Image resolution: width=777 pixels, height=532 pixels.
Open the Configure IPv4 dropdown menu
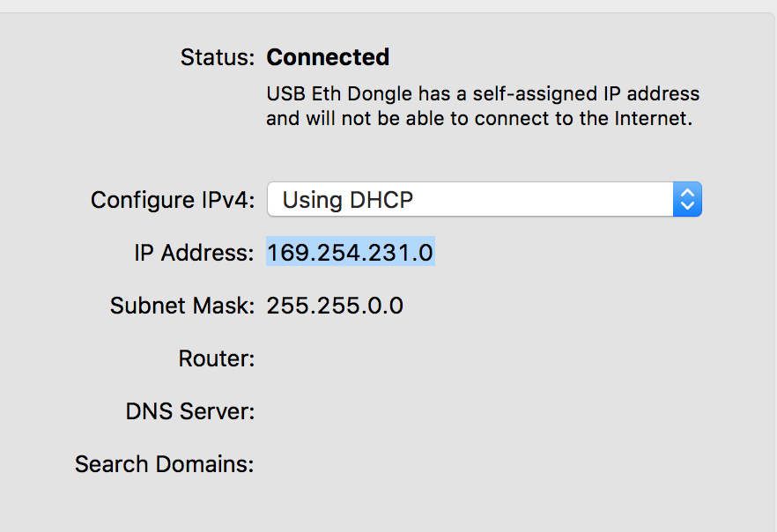coord(484,200)
